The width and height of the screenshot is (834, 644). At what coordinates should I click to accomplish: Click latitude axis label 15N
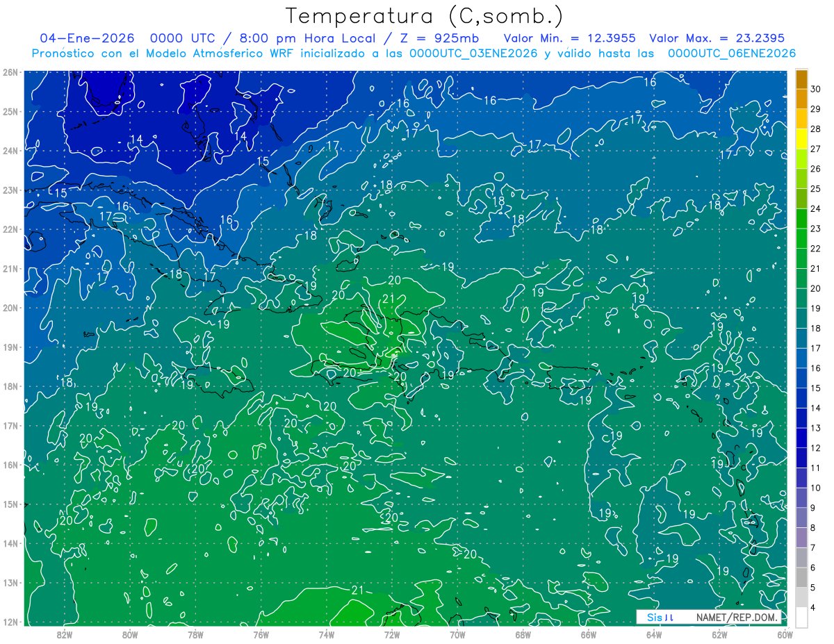9,504
